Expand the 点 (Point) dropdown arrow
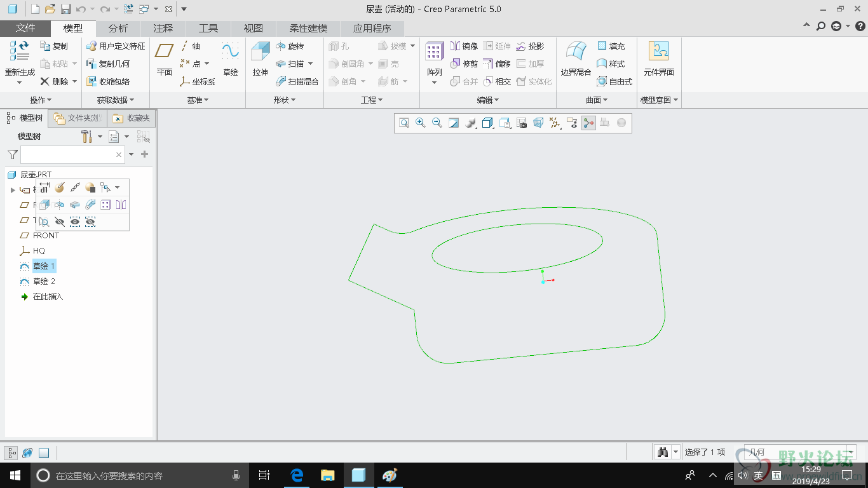The image size is (868, 488). pyautogui.click(x=207, y=64)
